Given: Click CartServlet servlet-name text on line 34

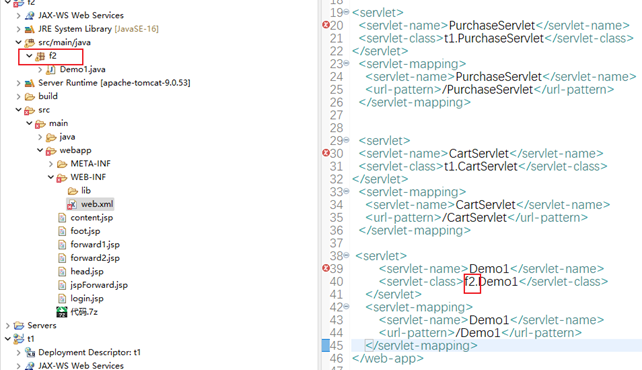Looking at the screenshot, I should tap(486, 205).
